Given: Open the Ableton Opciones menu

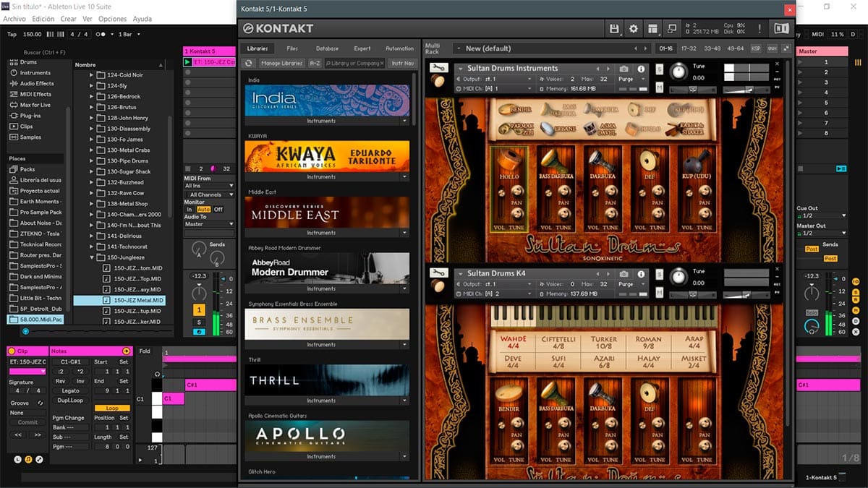Looking at the screenshot, I should pos(112,19).
